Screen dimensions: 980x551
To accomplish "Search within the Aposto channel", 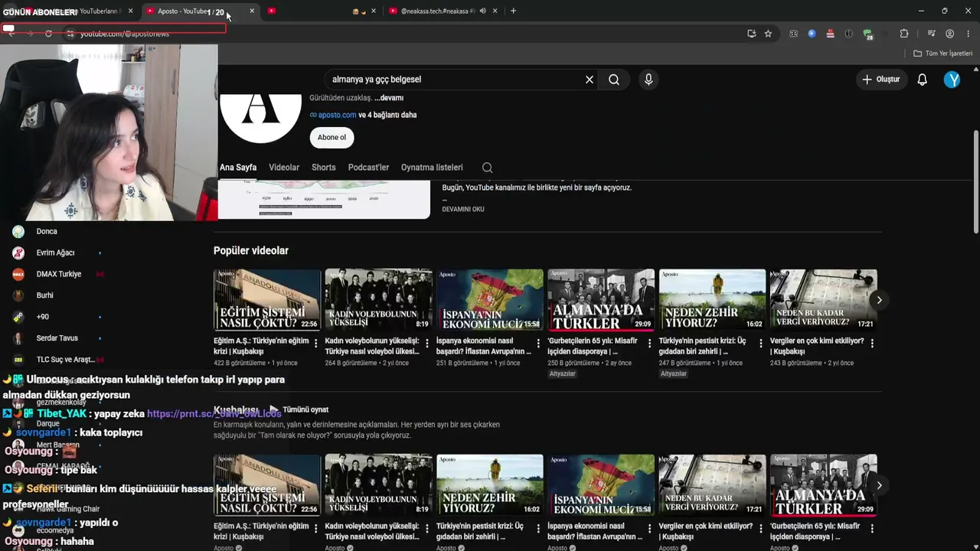I will (487, 168).
